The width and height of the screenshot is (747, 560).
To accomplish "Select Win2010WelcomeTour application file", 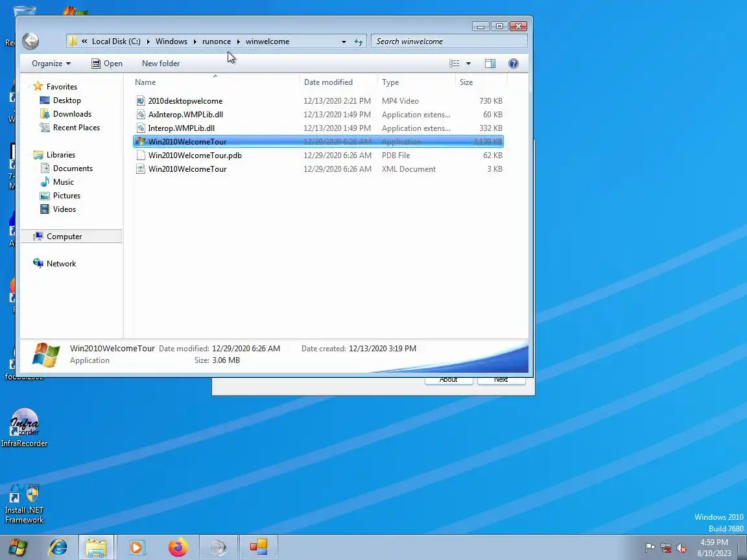I will pos(318,141).
